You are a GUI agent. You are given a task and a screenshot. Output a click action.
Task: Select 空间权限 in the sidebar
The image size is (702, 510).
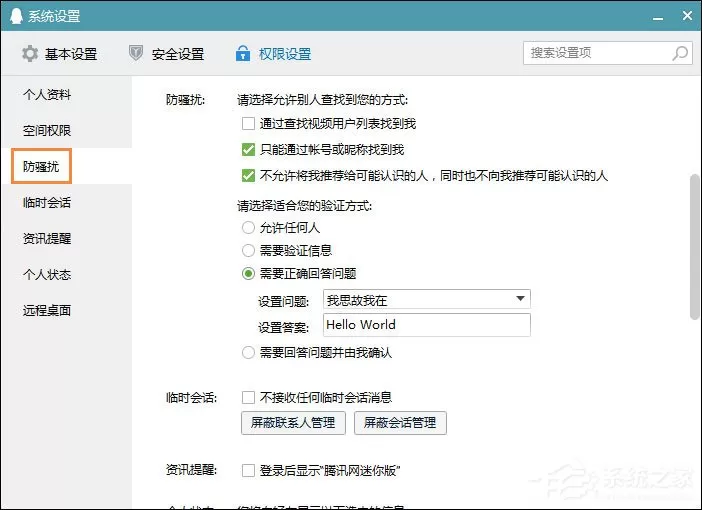coord(66,130)
